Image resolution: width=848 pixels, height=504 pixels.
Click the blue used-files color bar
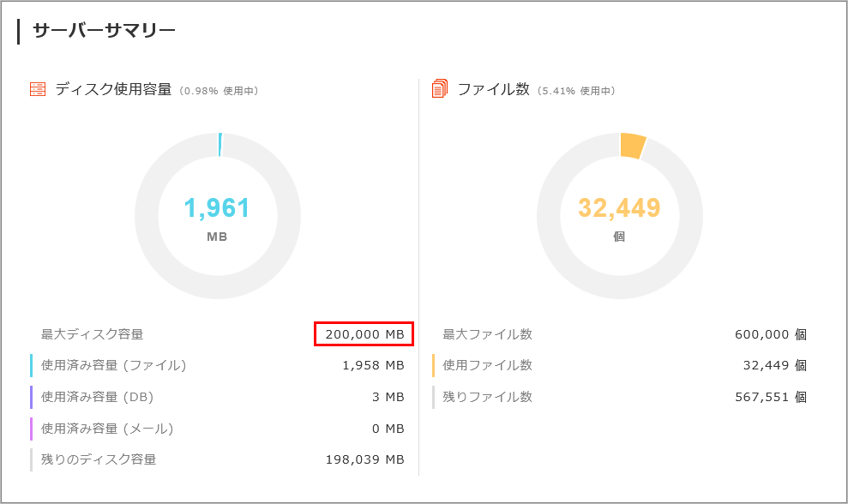tap(32, 365)
